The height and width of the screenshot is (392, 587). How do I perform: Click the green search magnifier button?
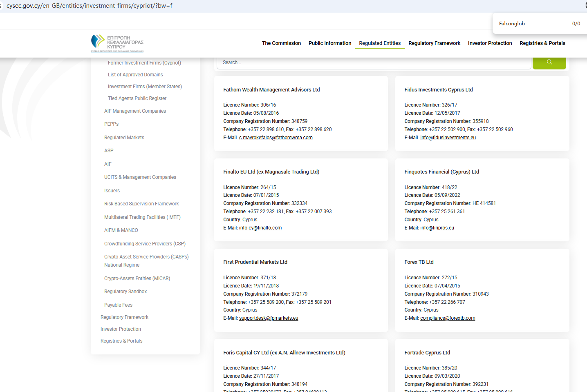click(549, 62)
